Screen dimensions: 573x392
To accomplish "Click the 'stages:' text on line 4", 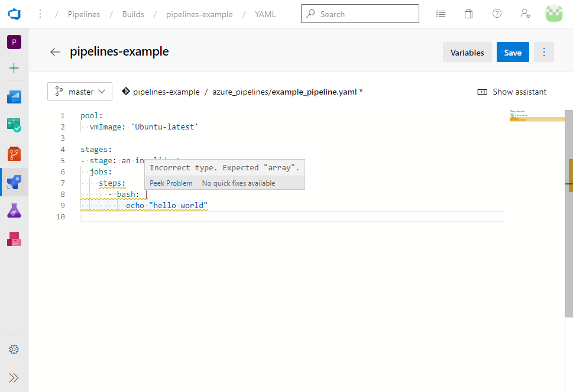I will tap(96, 150).
